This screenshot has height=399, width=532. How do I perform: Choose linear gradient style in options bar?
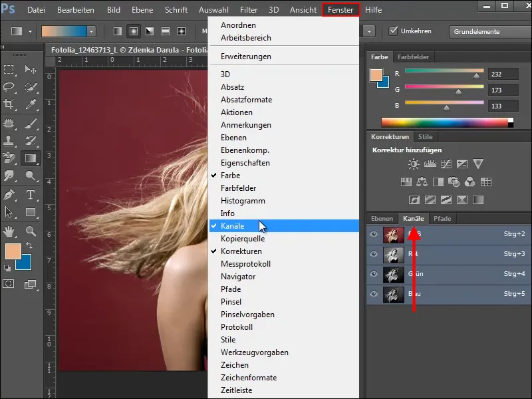[x=118, y=31]
